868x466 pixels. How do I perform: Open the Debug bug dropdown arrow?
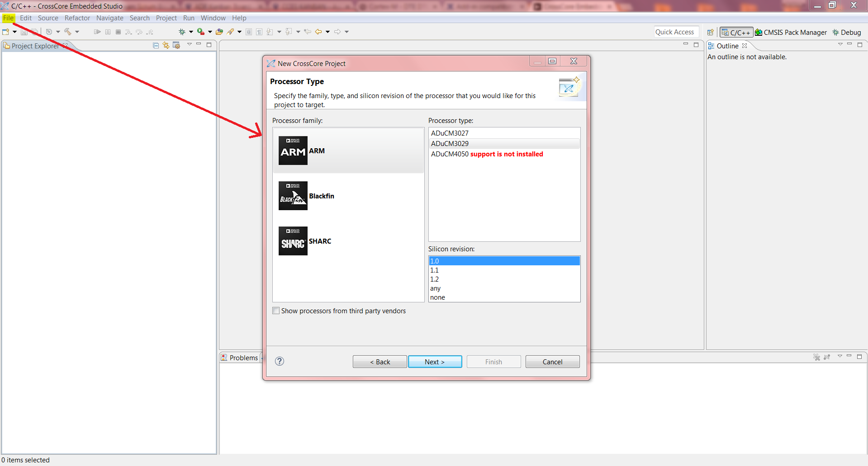[x=191, y=32]
